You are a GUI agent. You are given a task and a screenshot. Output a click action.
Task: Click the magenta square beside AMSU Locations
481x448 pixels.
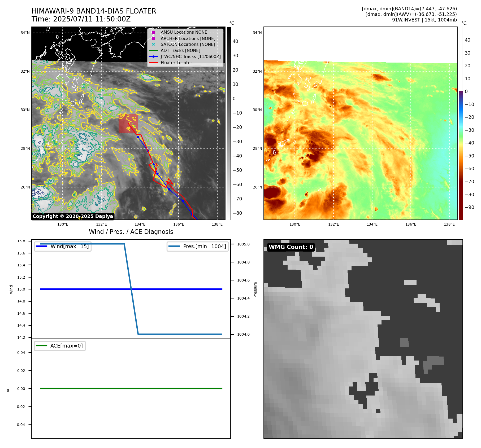153,32
